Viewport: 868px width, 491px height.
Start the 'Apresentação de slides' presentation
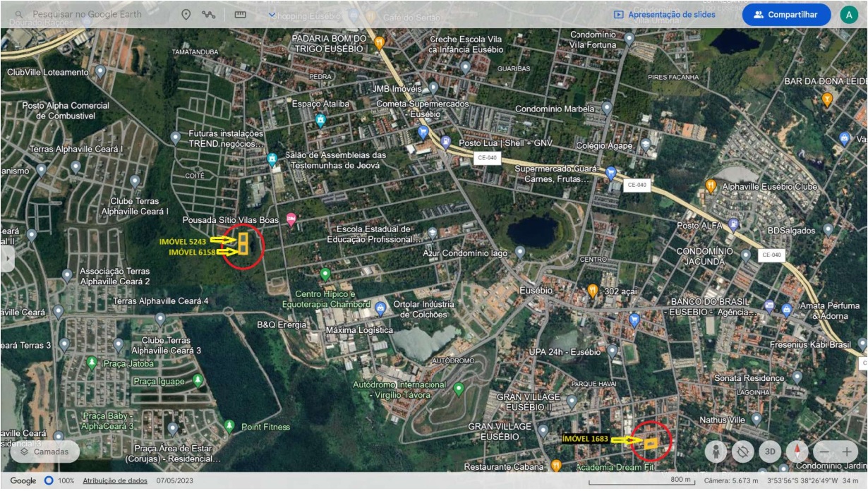click(664, 14)
